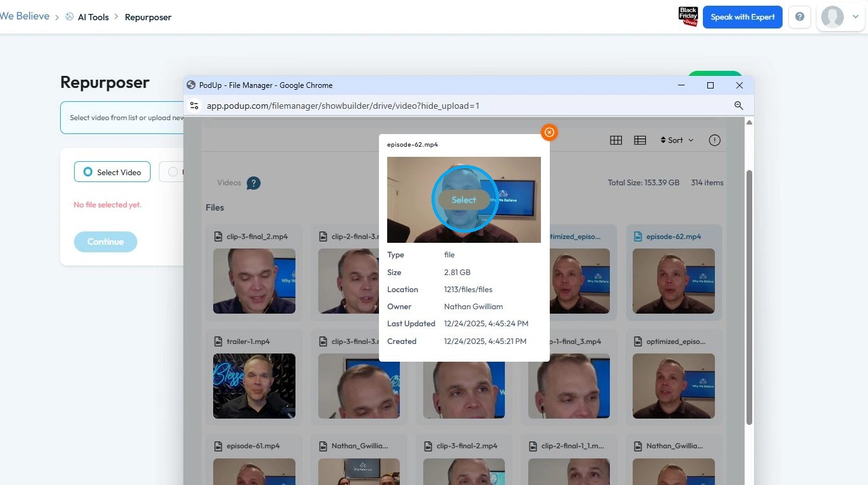Open site information icon in address bar
The width and height of the screenshot is (868, 485).
[x=194, y=106]
